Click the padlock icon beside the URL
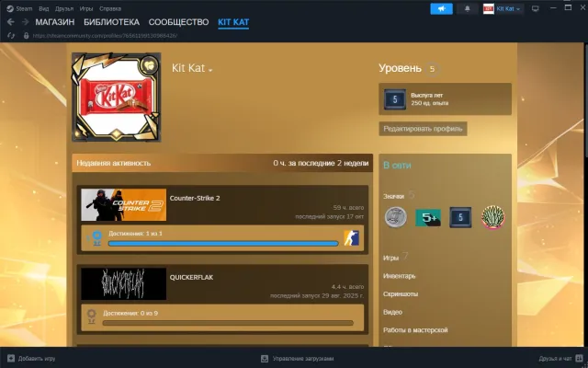Image resolution: width=588 pixels, height=368 pixels. pyautogui.click(x=26, y=36)
